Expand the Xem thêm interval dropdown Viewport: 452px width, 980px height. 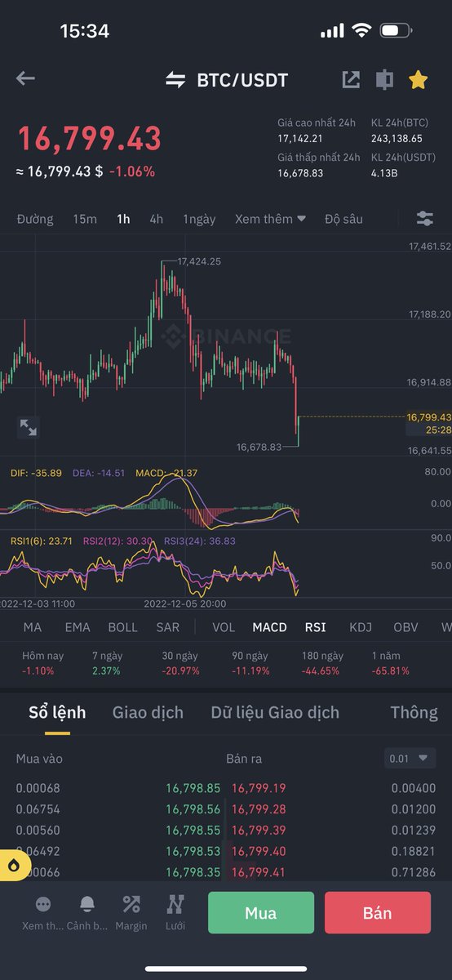point(270,219)
